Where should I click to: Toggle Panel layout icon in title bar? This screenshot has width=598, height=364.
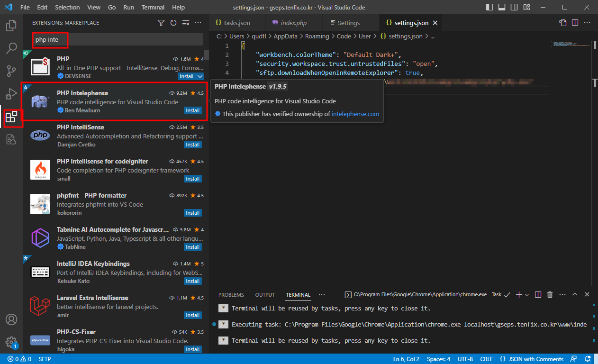point(502,8)
